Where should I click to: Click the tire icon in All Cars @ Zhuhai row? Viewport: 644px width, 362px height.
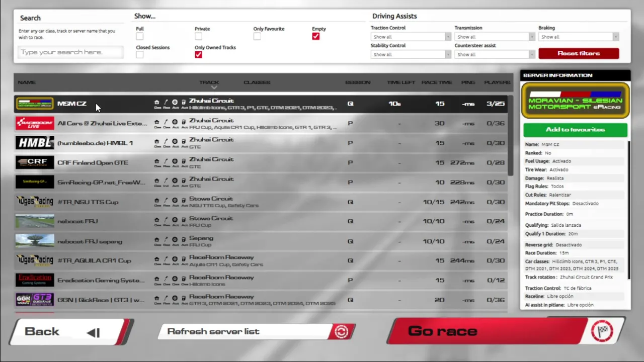click(175, 122)
